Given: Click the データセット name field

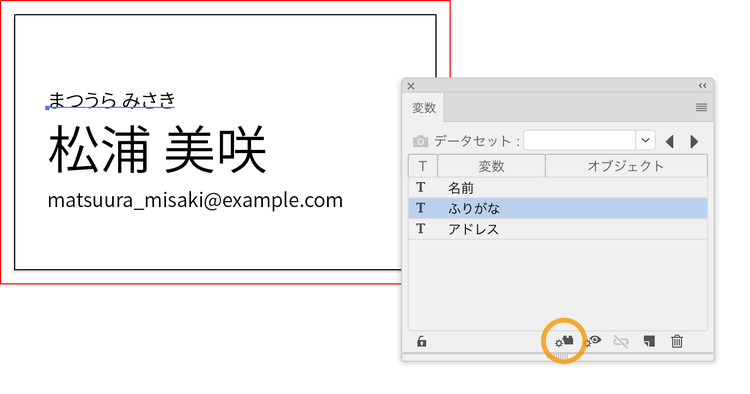Looking at the screenshot, I should [x=580, y=141].
